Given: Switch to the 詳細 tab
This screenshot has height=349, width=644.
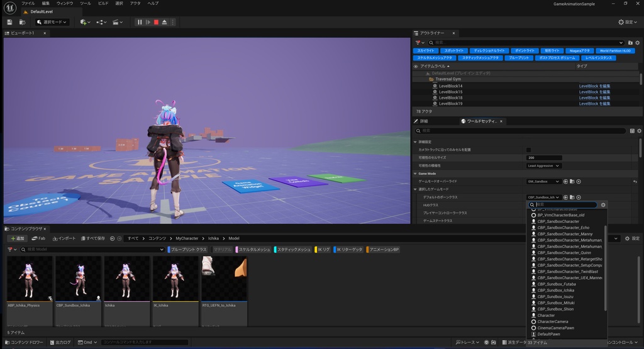Looking at the screenshot, I should [x=421, y=121].
